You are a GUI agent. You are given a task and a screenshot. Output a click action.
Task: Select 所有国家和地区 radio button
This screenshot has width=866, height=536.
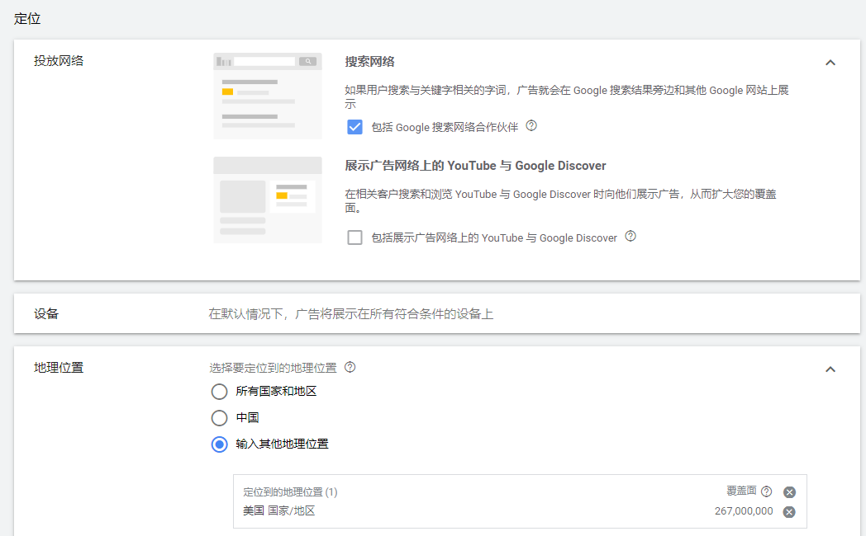(x=219, y=392)
